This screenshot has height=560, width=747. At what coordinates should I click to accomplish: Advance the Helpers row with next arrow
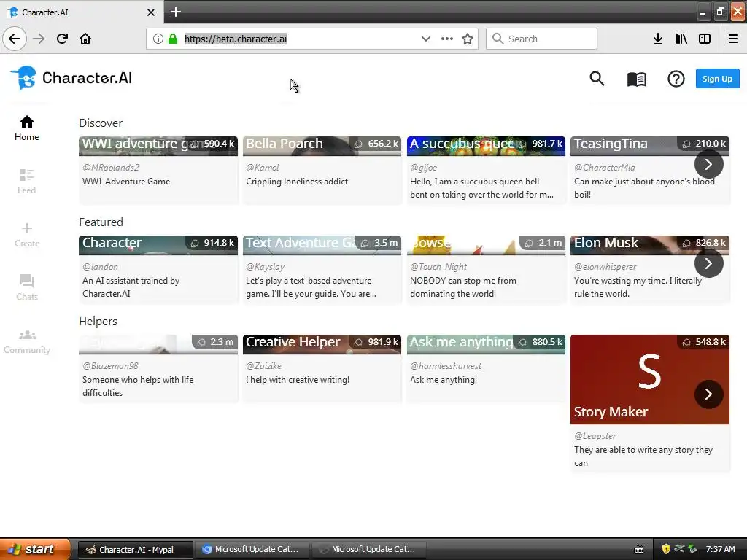(708, 394)
